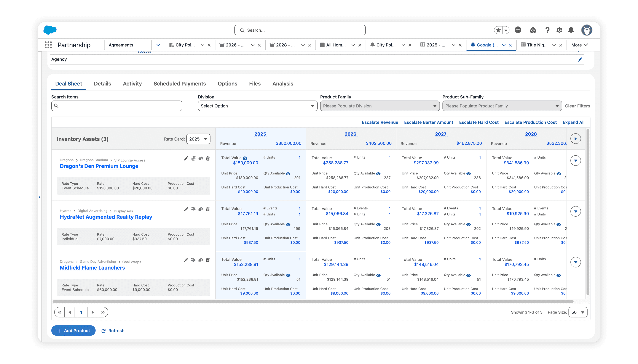The height and width of the screenshot is (364, 638).
Task: Click the pencil edit icon for Dragon's Den Premium Lounge
Action: click(x=186, y=159)
